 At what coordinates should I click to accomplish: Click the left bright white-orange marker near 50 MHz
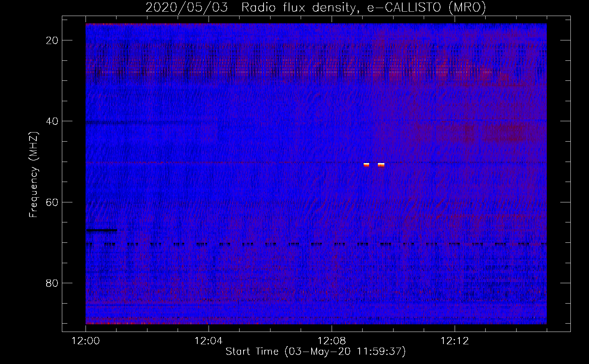coord(366,165)
